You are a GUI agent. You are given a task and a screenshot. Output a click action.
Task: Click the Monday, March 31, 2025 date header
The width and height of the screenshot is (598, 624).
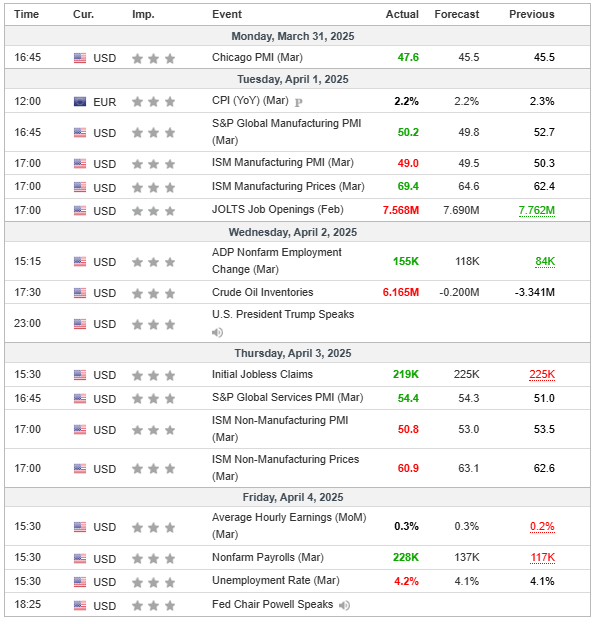[x=293, y=36]
